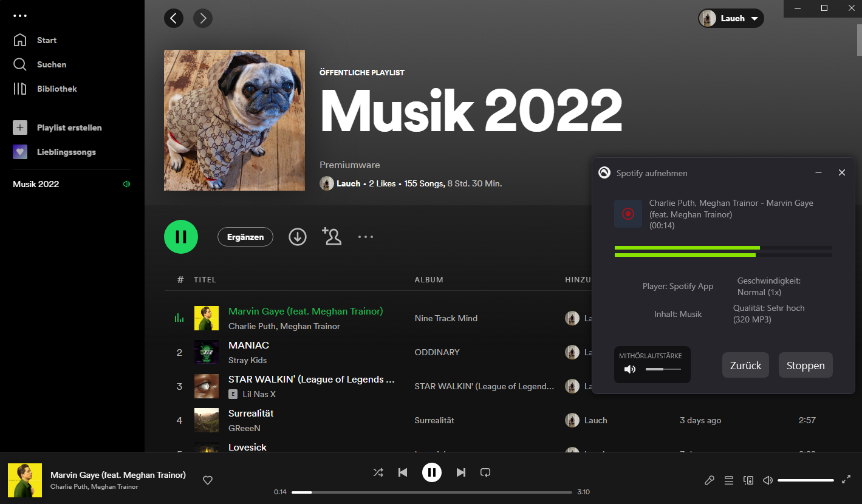The width and height of the screenshot is (862, 504).
Task: Open Marvin Gaye title in now-playing bar
Action: coord(118,475)
